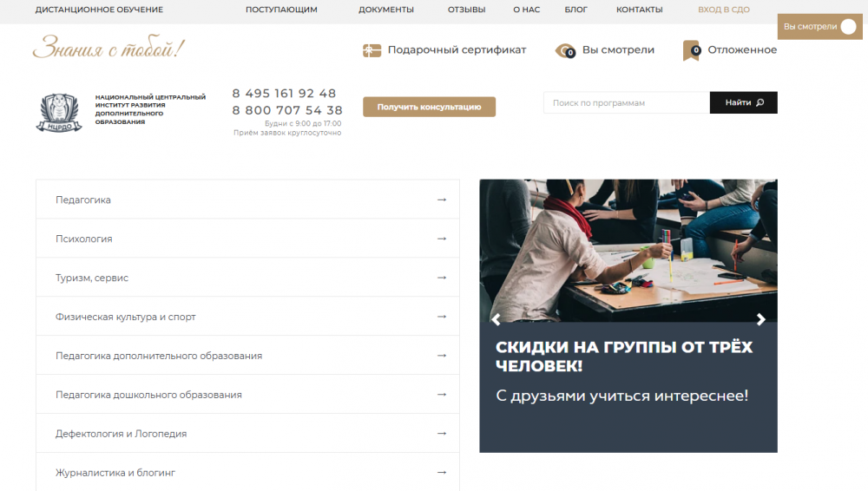The height and width of the screenshot is (491, 868).
Task: Open Дефектология и Логопедия category
Action: click(121, 434)
